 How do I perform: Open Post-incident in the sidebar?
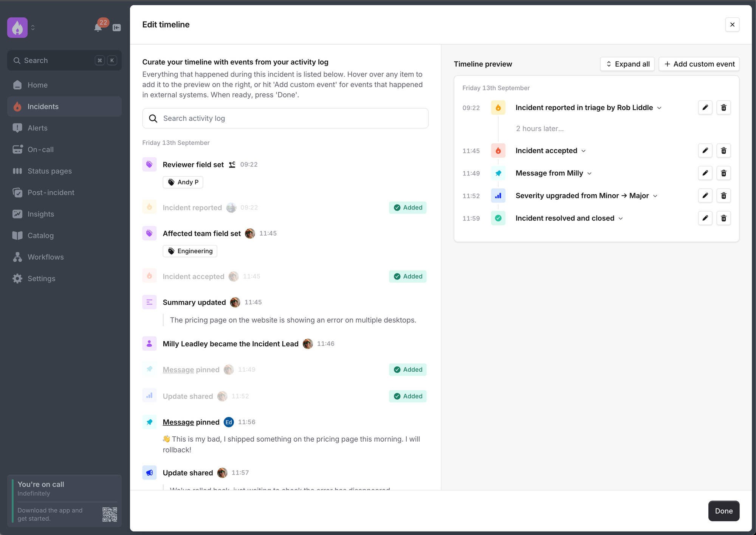coord(51,192)
